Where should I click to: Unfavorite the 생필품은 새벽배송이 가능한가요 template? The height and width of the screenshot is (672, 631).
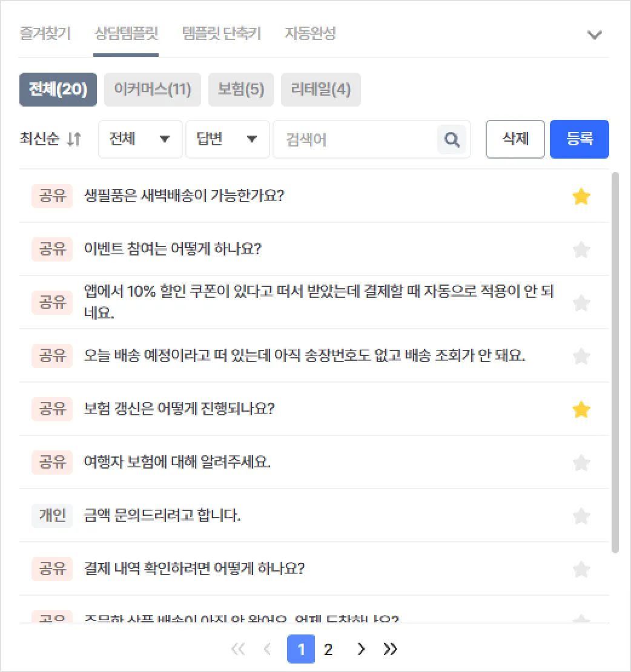[581, 196]
